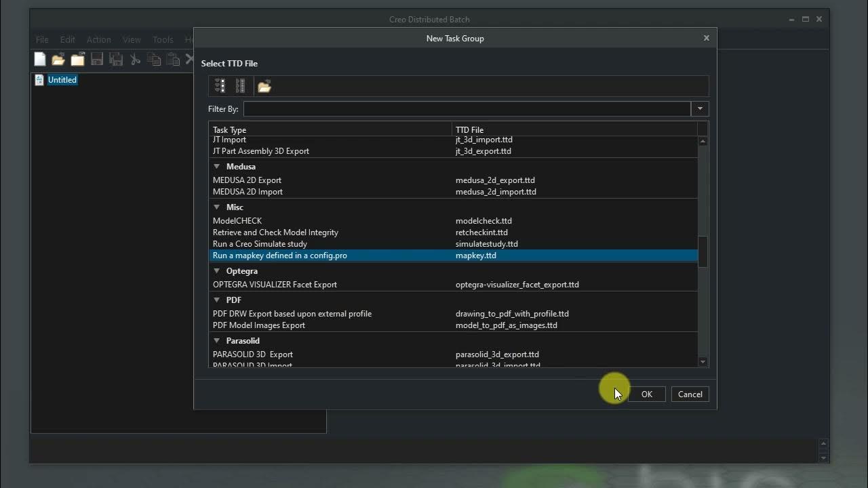Click the drawing_to_pdf_with_profile.ttd cell
The height and width of the screenshot is (488, 868).
(x=512, y=314)
